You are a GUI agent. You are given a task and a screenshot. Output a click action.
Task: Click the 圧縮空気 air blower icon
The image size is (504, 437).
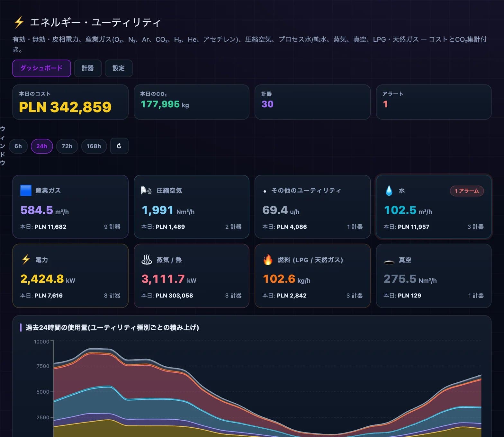pos(147,191)
